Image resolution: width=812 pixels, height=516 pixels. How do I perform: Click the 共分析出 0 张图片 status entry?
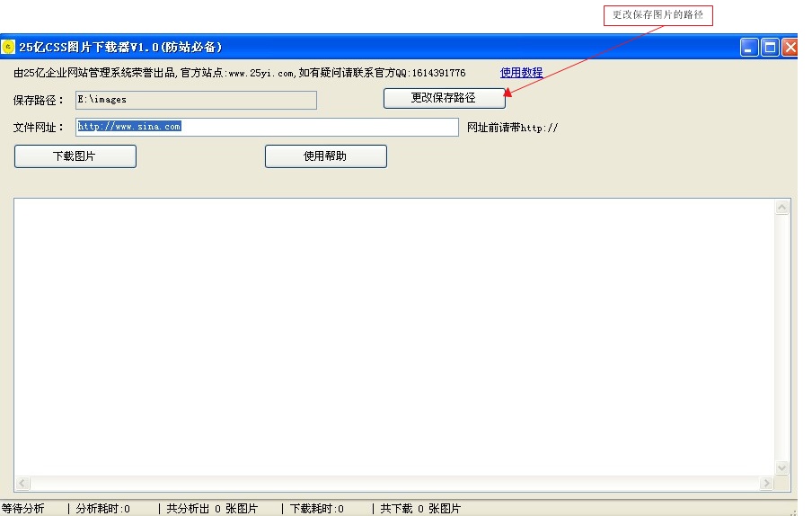point(212,509)
